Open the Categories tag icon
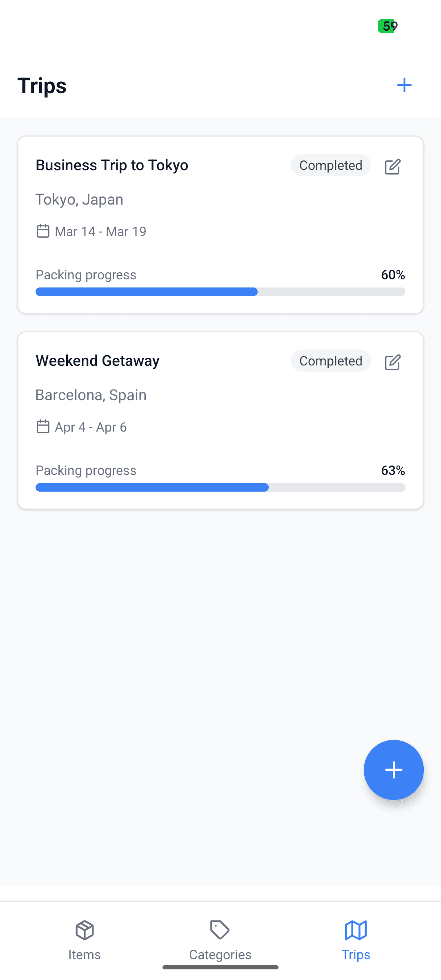The image size is (441, 980). (220, 930)
